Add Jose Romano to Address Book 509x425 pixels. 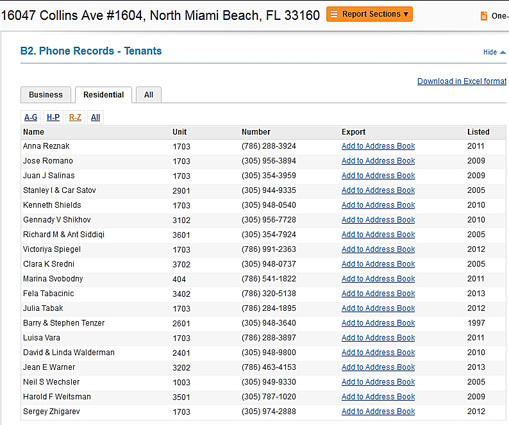pos(378,161)
